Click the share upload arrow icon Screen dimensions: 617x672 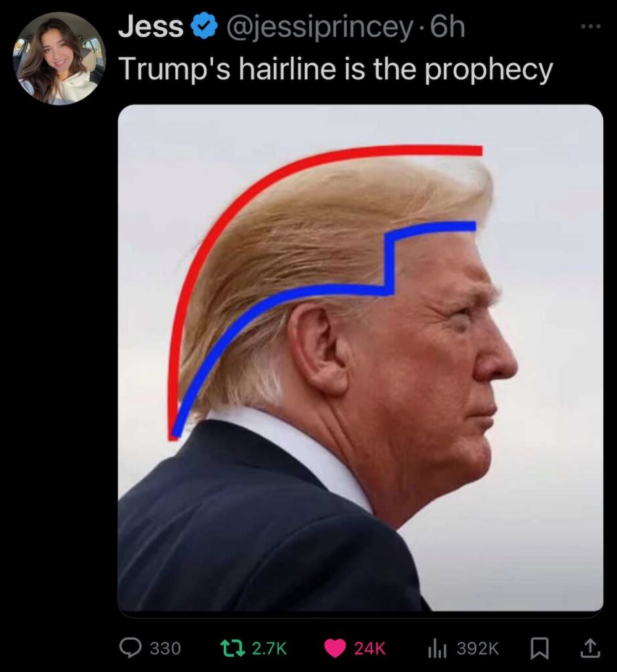590,648
